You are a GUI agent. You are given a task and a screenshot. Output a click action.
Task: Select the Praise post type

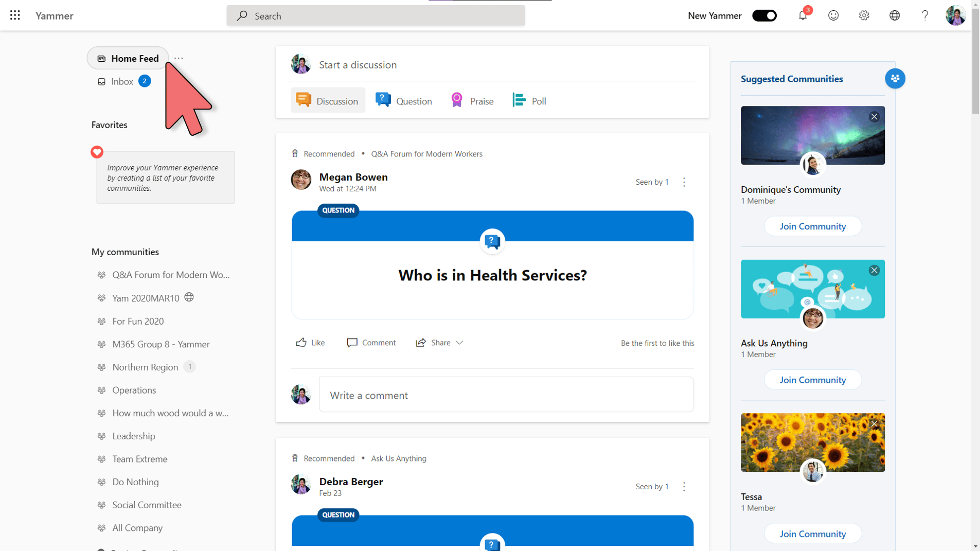[x=472, y=100]
